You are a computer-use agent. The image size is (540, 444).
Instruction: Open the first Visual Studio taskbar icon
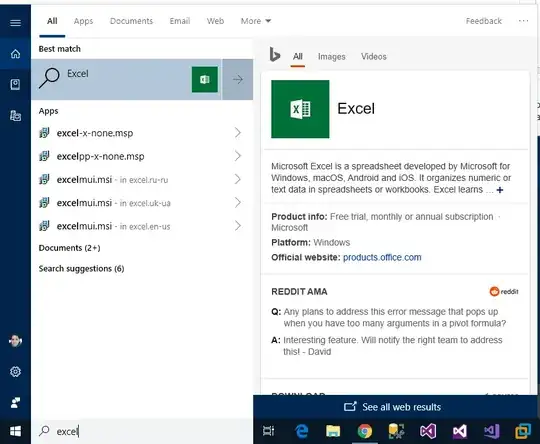(428, 431)
